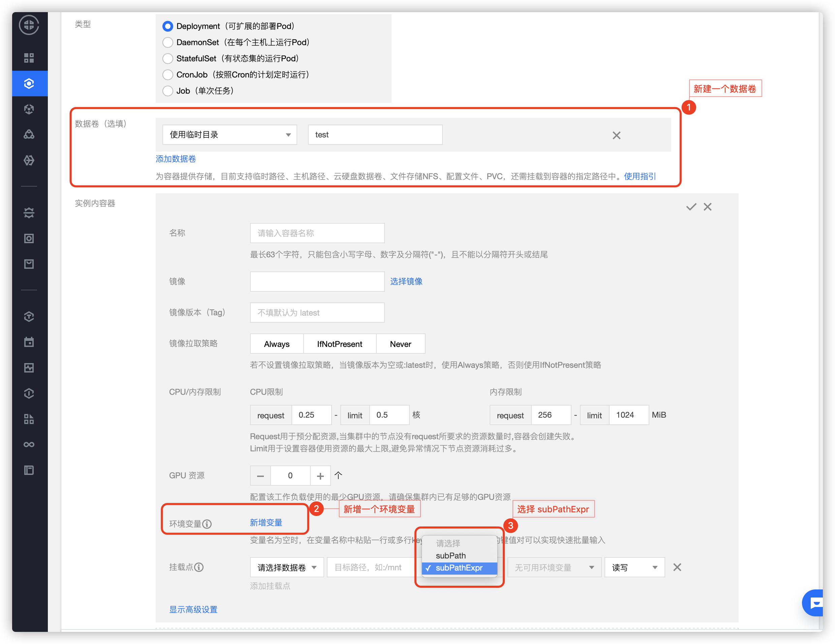Click the panel-layout icon at sidebar bottom
This screenshot has height=644, width=835.
click(29, 470)
